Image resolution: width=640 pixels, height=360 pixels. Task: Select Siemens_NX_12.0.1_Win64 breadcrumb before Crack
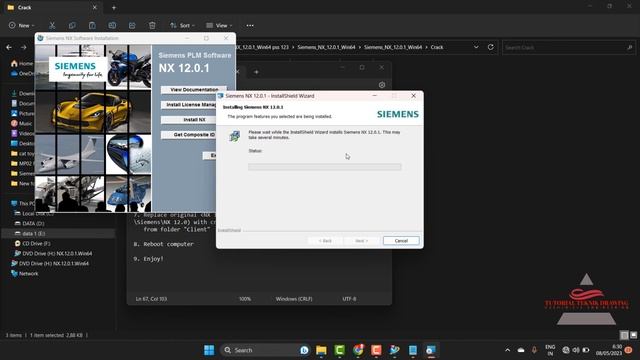pos(393,47)
